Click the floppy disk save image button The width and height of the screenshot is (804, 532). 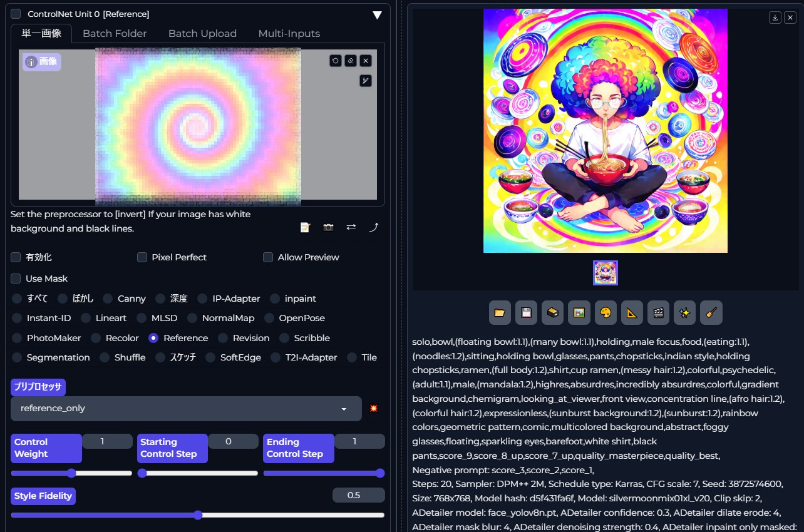click(x=526, y=313)
